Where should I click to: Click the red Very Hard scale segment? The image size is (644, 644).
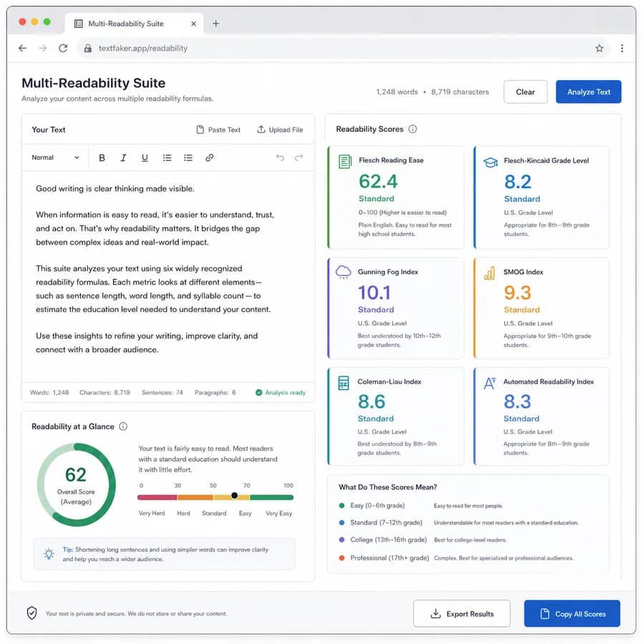[x=157, y=497]
